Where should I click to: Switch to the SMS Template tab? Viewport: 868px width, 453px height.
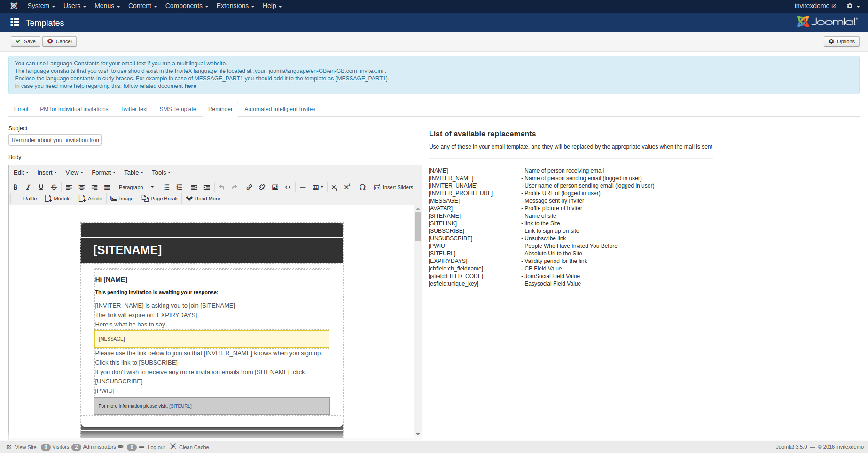[x=178, y=109]
